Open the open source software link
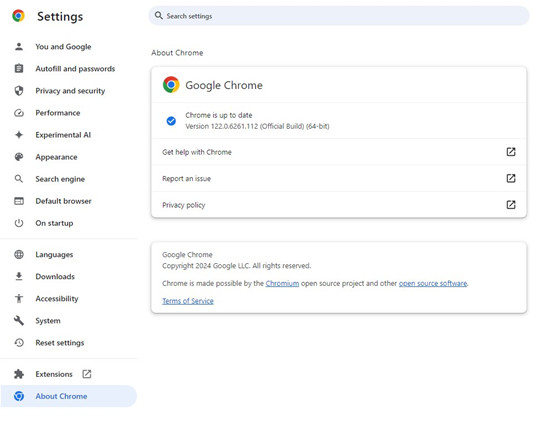The width and height of the screenshot is (550, 424). (x=433, y=283)
